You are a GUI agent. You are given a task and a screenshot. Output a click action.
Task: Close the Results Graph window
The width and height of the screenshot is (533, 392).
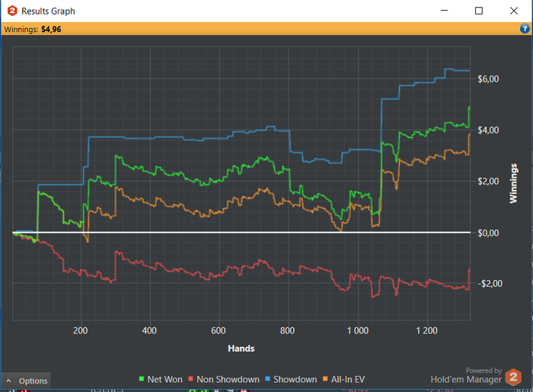pos(514,11)
